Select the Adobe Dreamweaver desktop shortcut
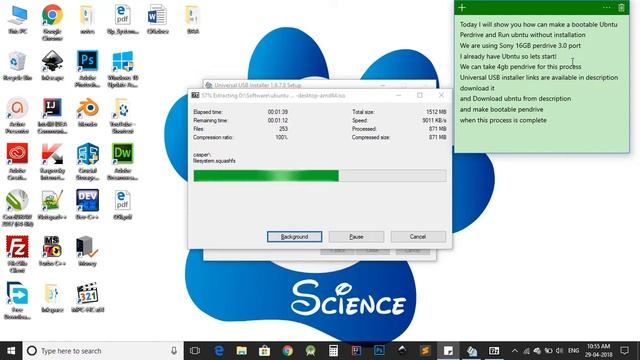The image size is (640, 360). pyautogui.click(x=122, y=162)
